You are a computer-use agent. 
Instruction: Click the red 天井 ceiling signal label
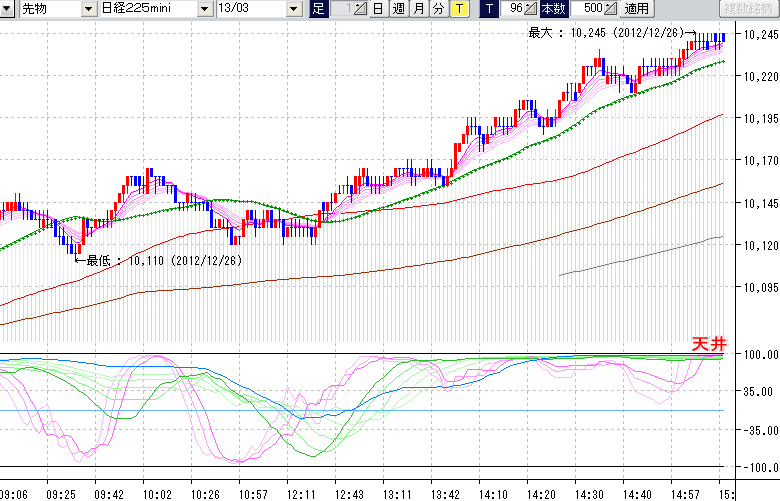(709, 344)
